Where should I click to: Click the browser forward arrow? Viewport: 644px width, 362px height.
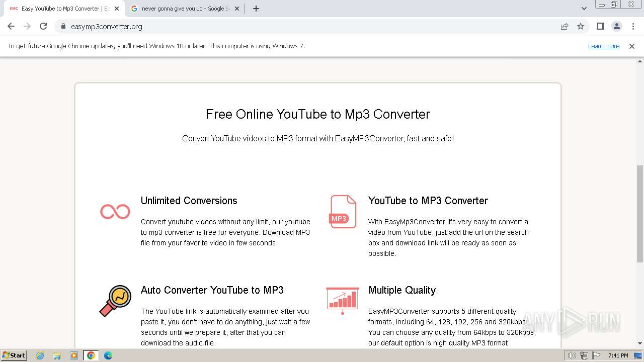point(27,26)
